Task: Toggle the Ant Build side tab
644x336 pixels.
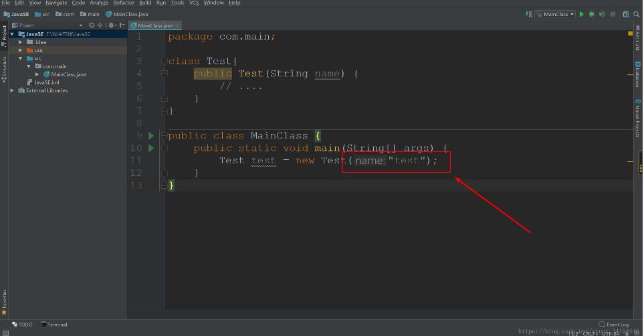Action: pos(638,38)
